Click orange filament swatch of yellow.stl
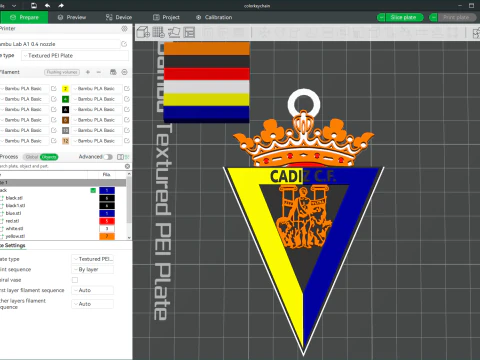 tap(107, 236)
